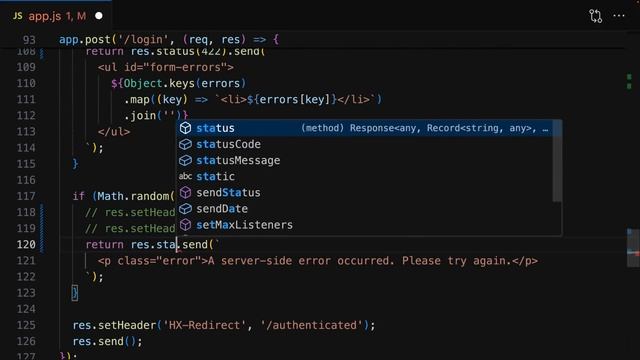Click the .send( call on line 120
640x360 pixels.
tap(198, 244)
